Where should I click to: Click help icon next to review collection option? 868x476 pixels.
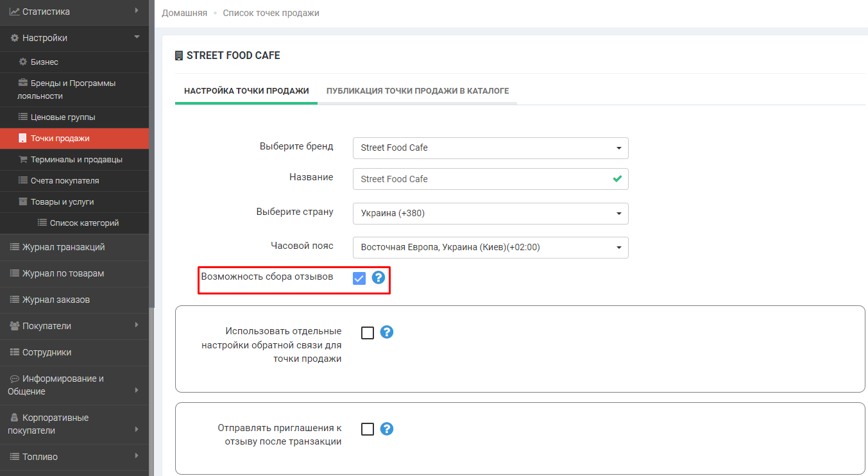click(x=379, y=278)
